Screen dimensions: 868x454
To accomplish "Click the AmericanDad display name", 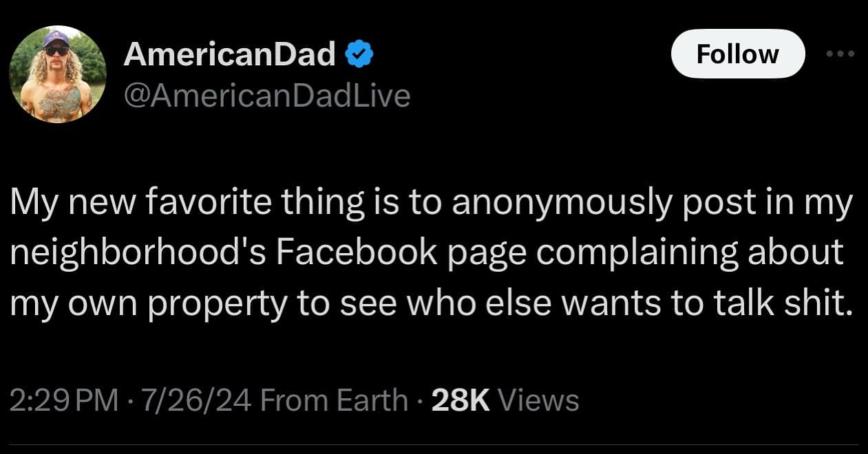I will click(230, 54).
